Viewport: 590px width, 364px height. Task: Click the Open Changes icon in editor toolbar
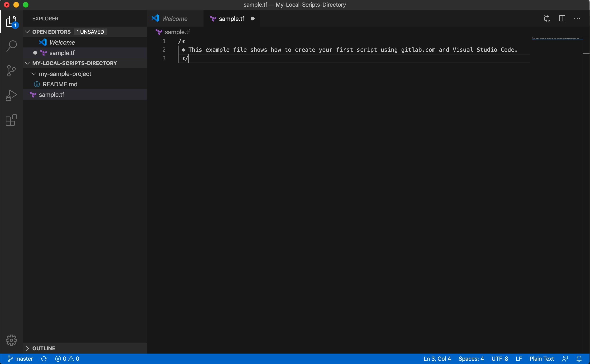pyautogui.click(x=547, y=19)
